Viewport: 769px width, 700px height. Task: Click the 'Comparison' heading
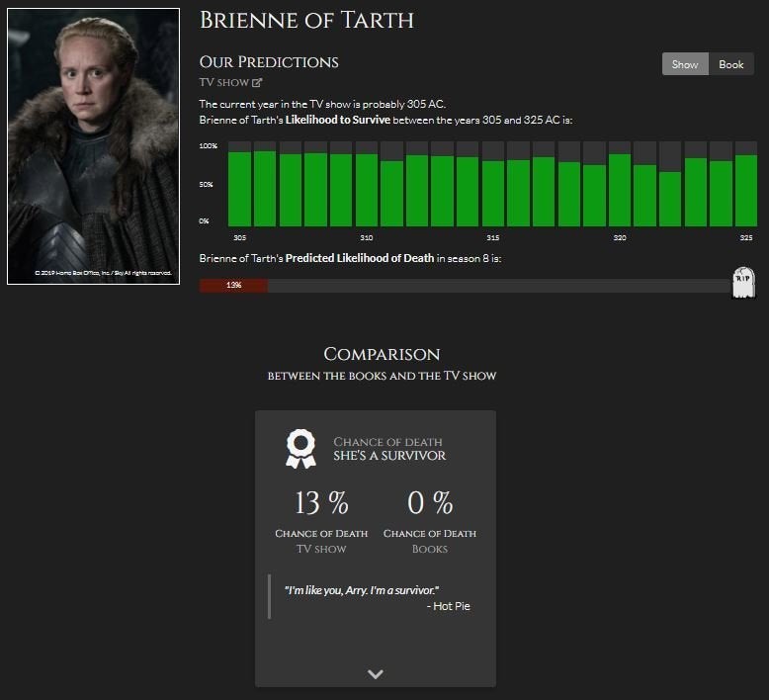pos(382,354)
